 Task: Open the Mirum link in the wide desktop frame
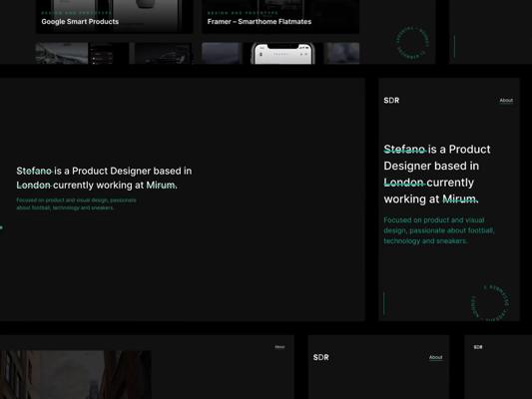162,186
